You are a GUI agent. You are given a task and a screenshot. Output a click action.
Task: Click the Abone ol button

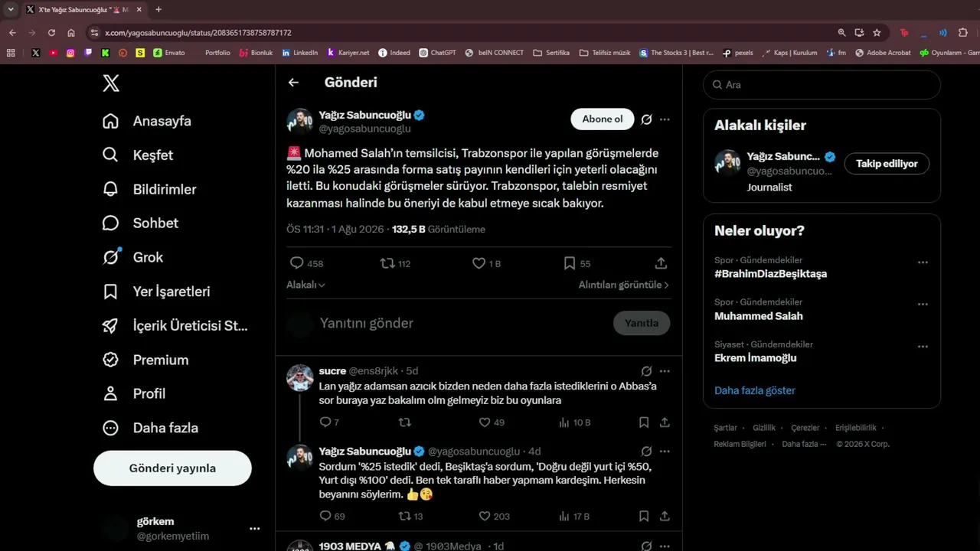click(603, 119)
